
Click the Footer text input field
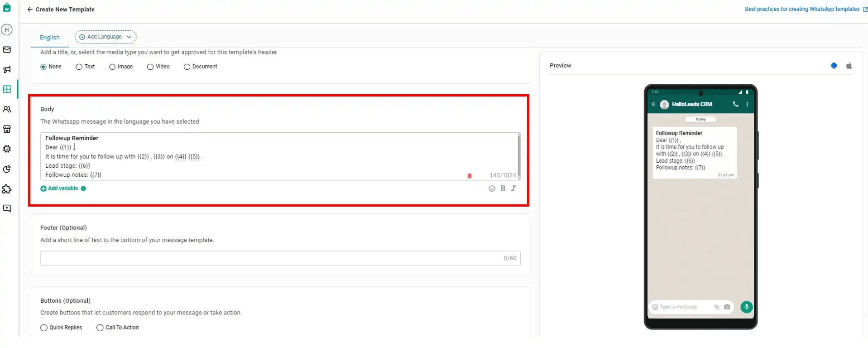(x=280, y=258)
